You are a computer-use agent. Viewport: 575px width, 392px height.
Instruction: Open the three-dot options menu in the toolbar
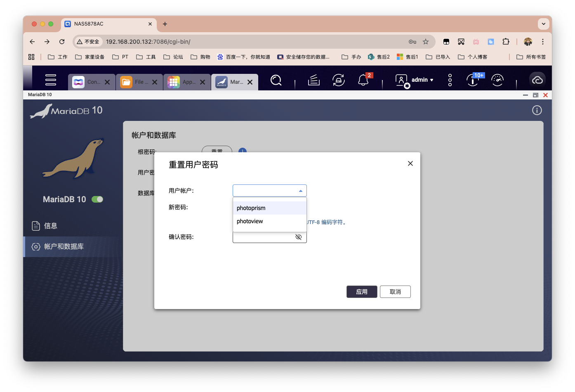pos(449,80)
